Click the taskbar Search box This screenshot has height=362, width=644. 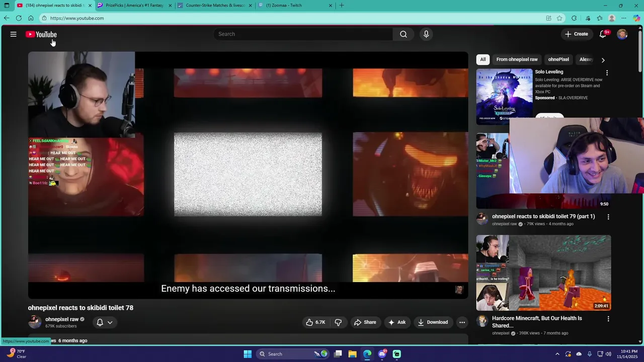[292, 354]
